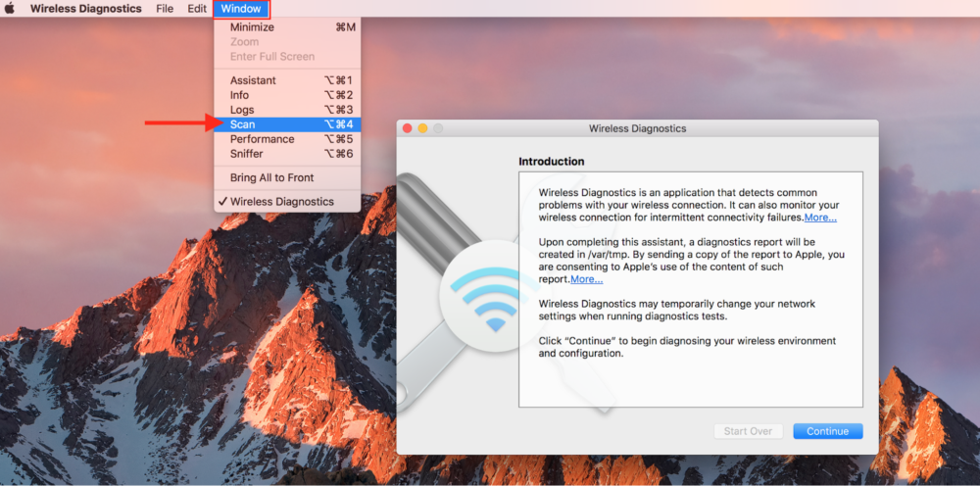Image resolution: width=980 pixels, height=486 pixels.
Task: Click the More link after 'such report.'
Action: [x=586, y=279]
